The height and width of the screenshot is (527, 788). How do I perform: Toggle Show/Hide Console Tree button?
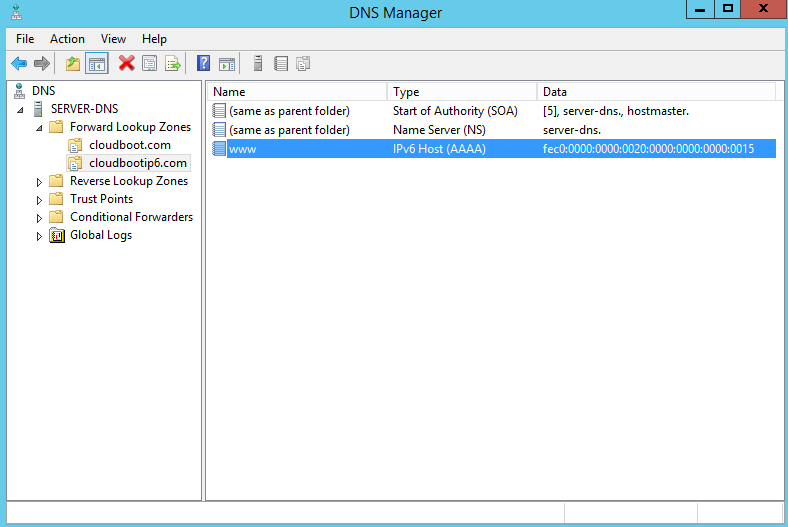click(97, 64)
